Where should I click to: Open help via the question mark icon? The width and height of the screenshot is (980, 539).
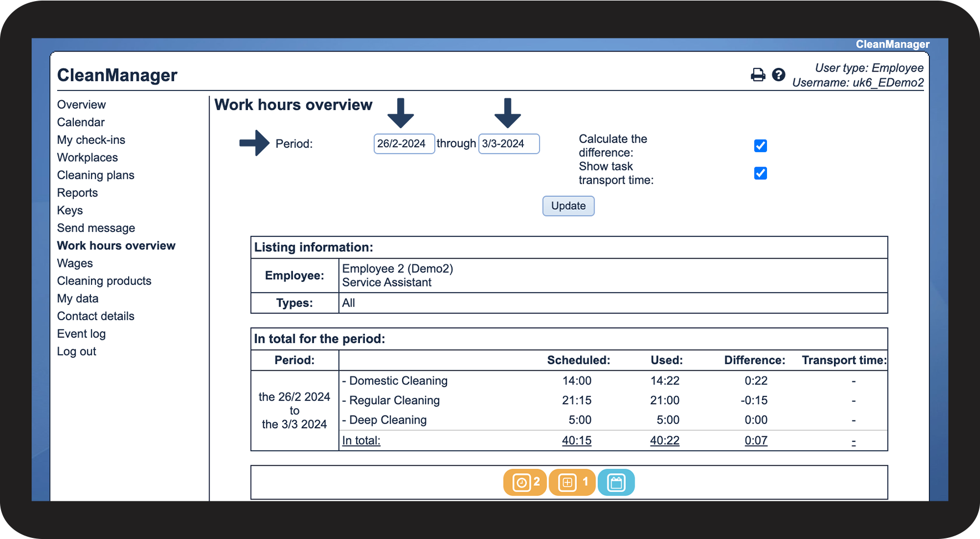coord(779,75)
